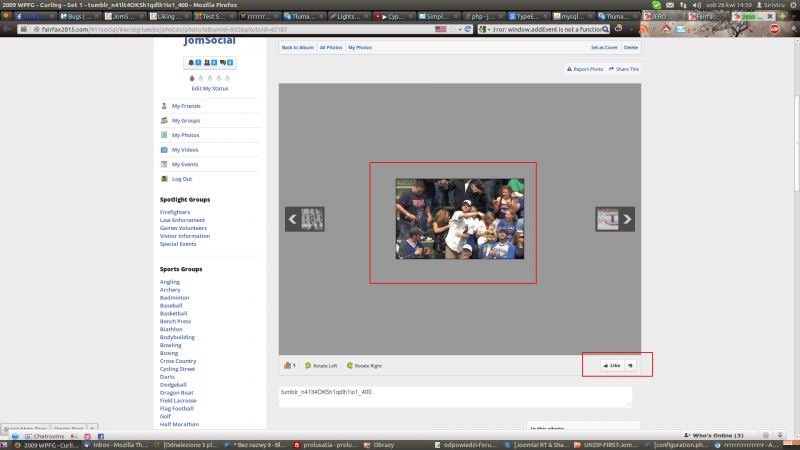800x450 pixels.
Task: Switch to the Liking browser tab
Action: point(168,16)
